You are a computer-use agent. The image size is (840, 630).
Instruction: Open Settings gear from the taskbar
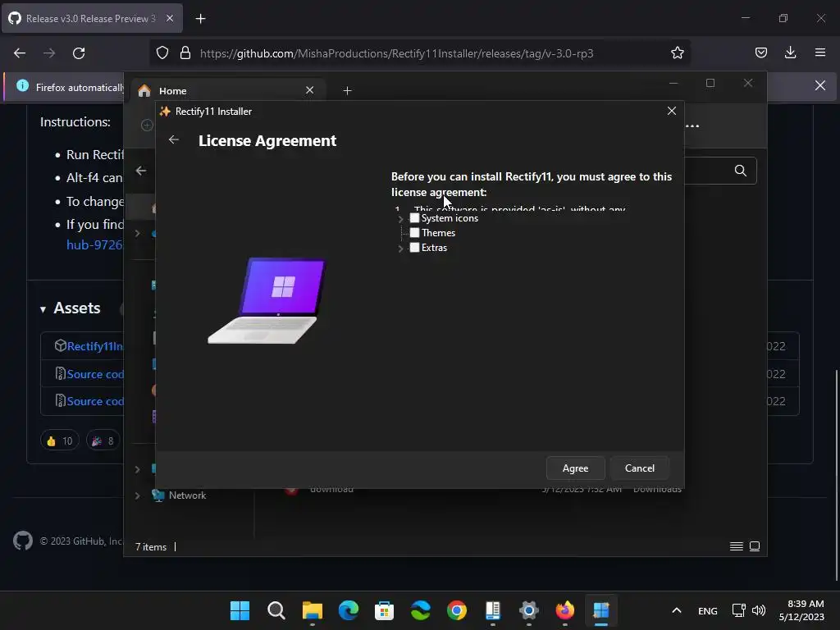pyautogui.click(x=529, y=610)
